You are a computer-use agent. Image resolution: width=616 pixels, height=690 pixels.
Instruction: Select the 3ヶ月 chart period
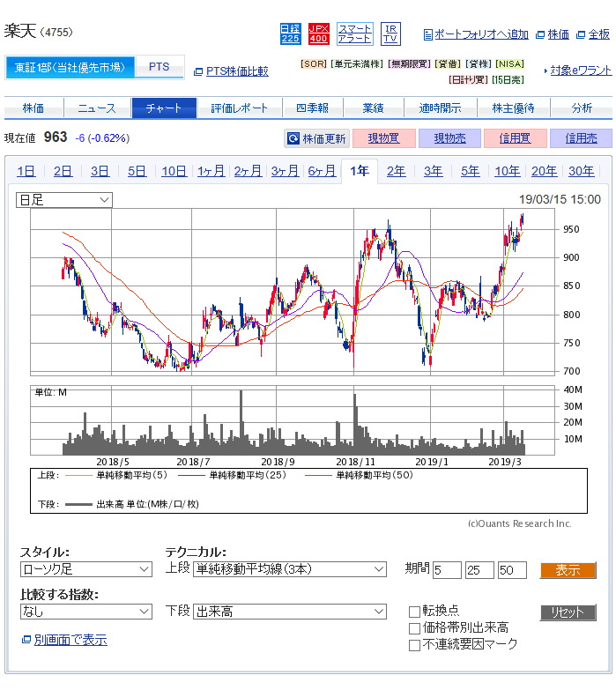(286, 171)
